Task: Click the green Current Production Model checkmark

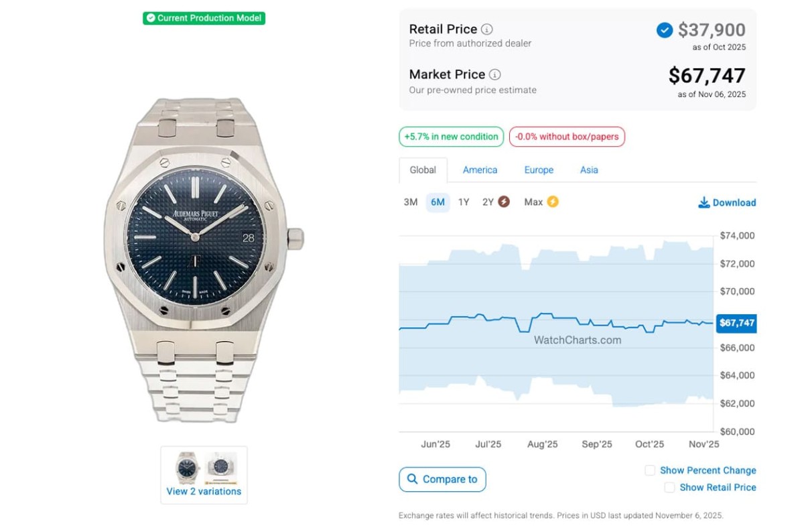Action: point(151,18)
